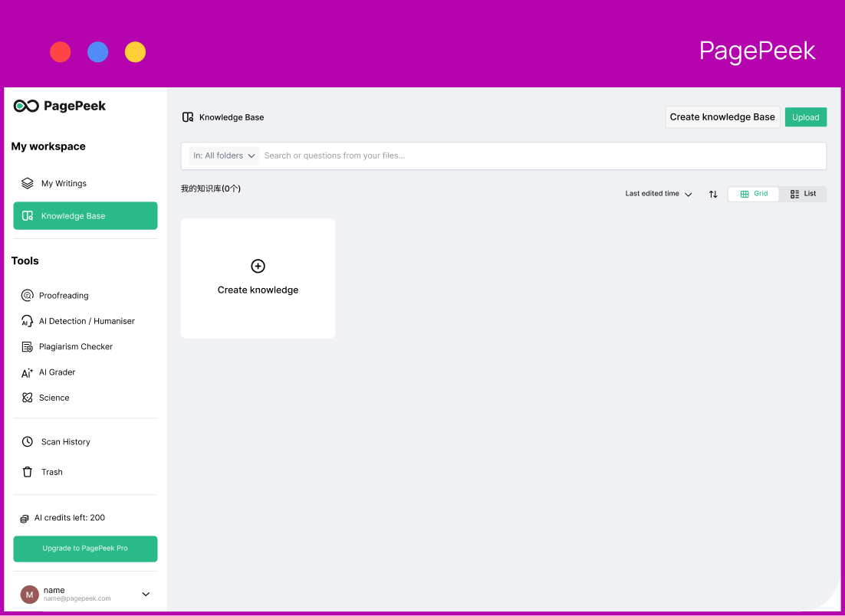Click Create knowledge Base button
Image resolution: width=845 pixels, height=616 pixels.
[722, 117]
